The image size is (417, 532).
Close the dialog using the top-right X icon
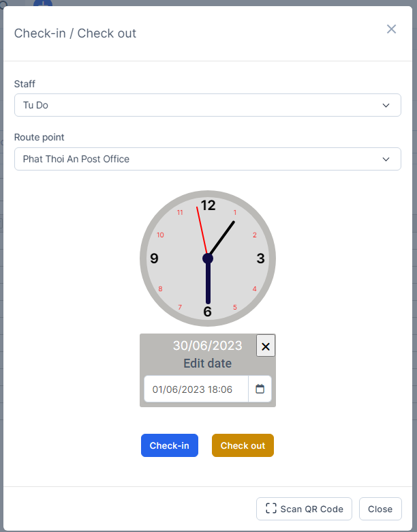(x=391, y=29)
